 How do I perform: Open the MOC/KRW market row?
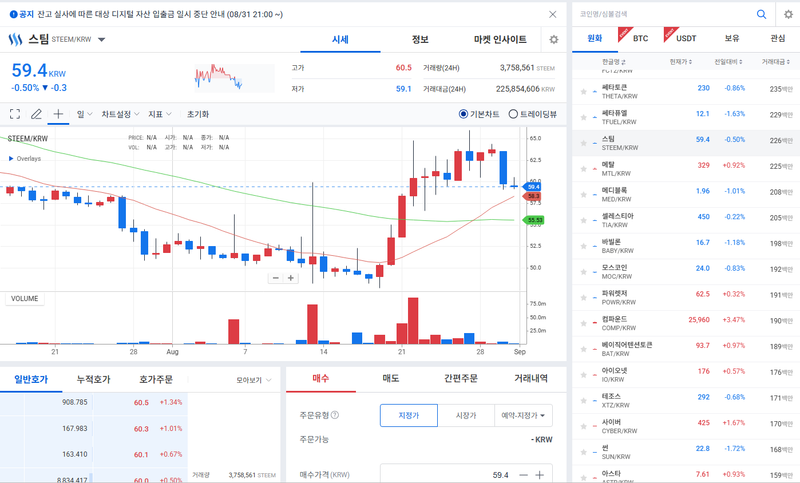click(686, 272)
